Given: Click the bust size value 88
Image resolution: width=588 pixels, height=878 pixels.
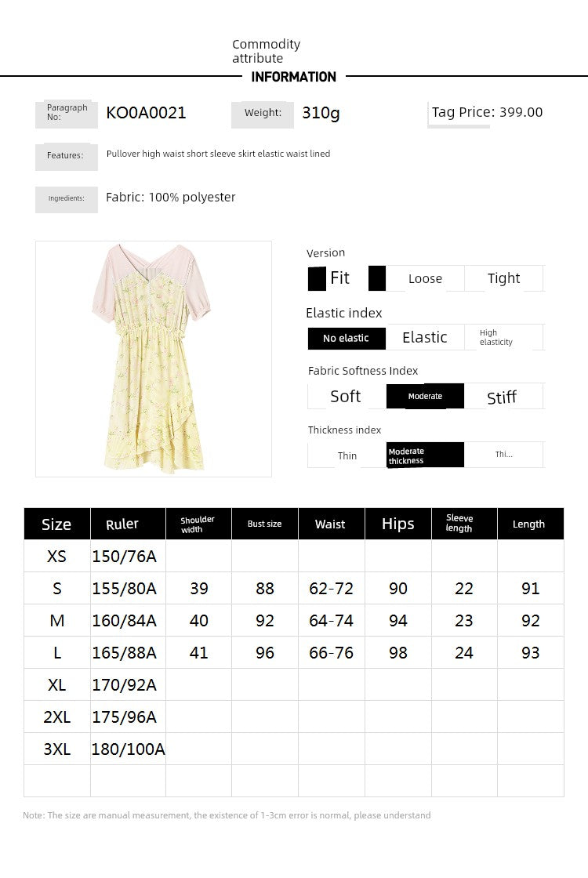Looking at the screenshot, I should coord(265,589).
